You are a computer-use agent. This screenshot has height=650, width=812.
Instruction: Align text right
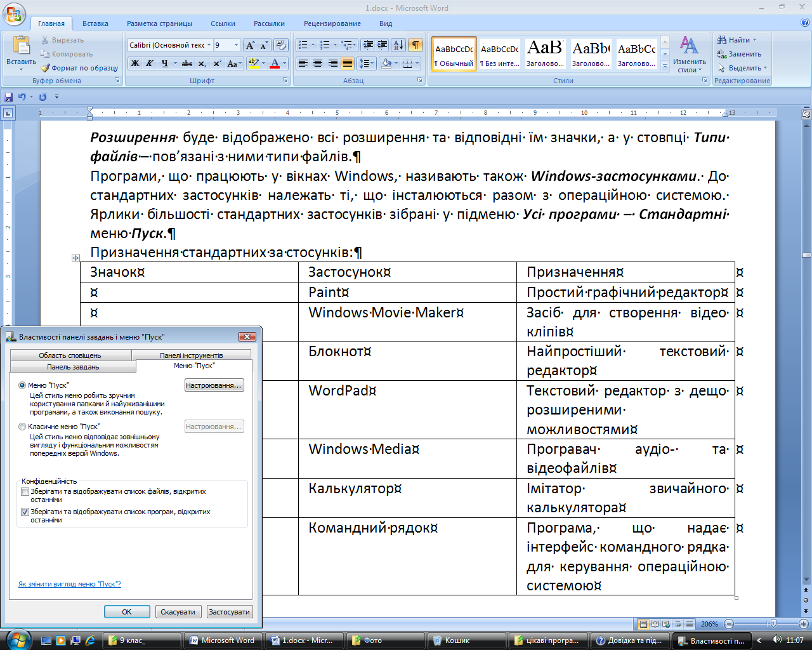point(332,63)
